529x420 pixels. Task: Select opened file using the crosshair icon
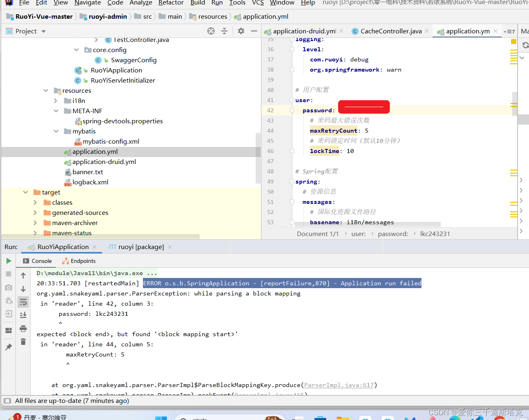211,31
